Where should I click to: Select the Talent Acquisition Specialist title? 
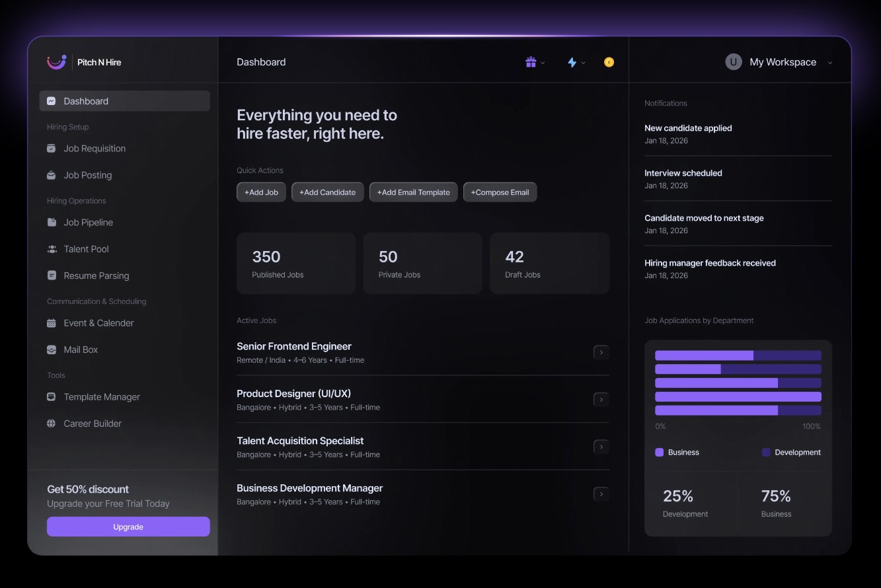pos(300,441)
